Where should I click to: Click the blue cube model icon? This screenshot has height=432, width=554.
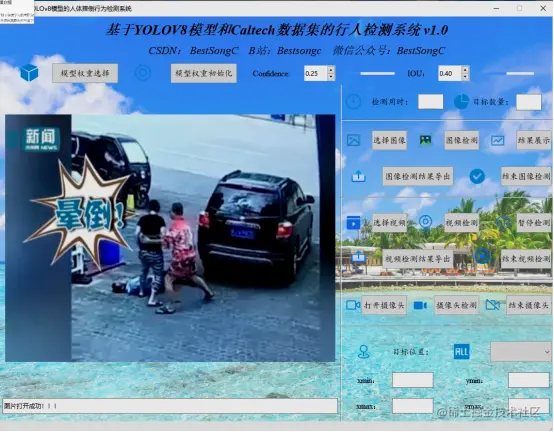pyautogui.click(x=29, y=73)
